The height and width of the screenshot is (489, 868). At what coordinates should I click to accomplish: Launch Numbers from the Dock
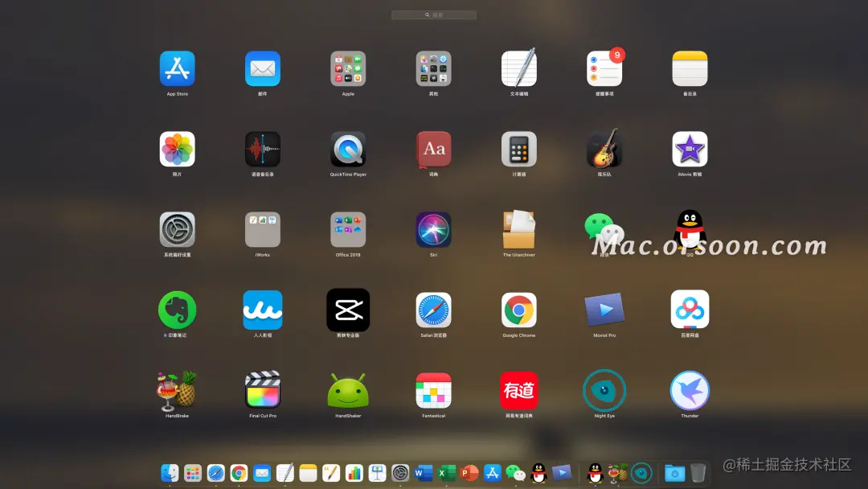point(354,473)
